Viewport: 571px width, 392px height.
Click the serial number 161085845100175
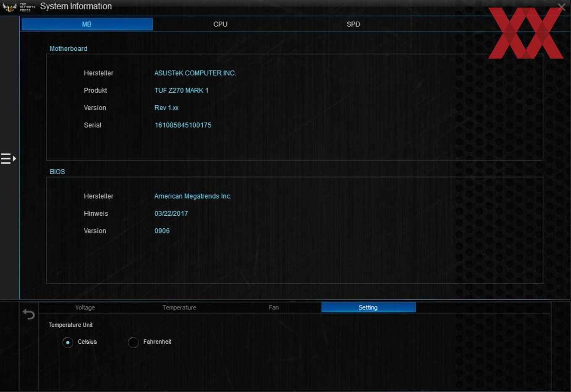[x=183, y=125]
